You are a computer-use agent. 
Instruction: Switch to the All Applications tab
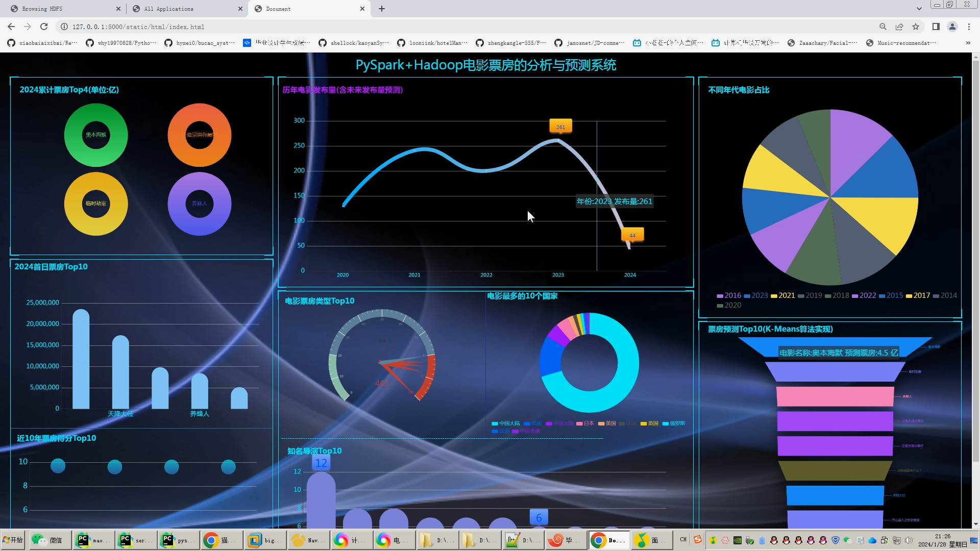point(168,9)
